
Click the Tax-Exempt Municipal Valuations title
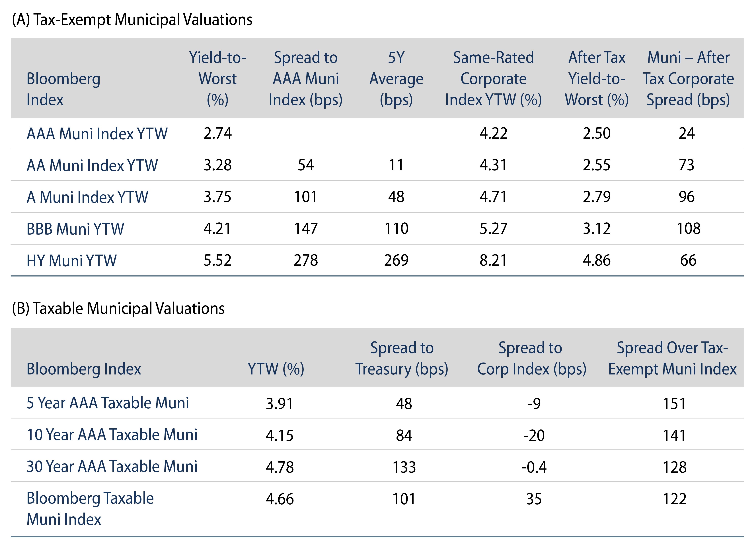tap(132, 20)
